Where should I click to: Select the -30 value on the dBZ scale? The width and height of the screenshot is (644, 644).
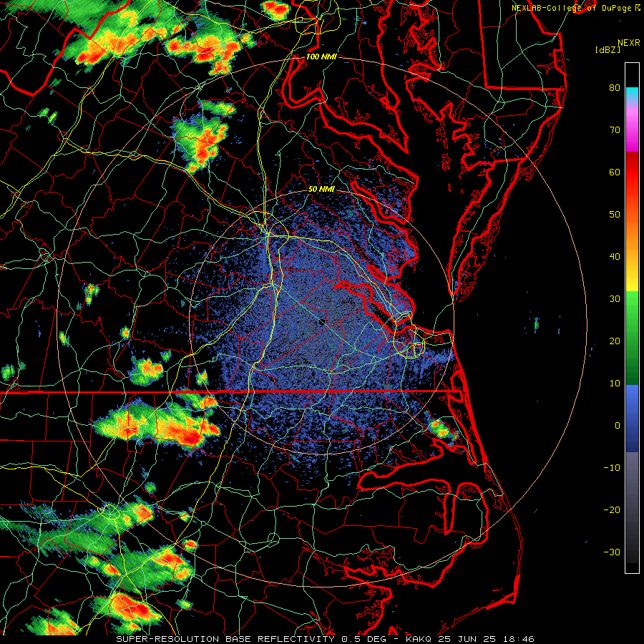[x=612, y=552]
